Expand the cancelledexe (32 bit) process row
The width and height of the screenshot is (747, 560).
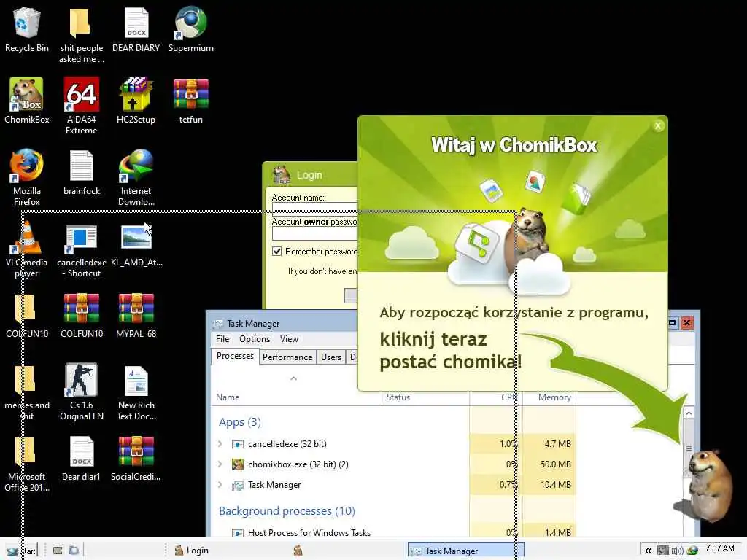[x=220, y=444]
